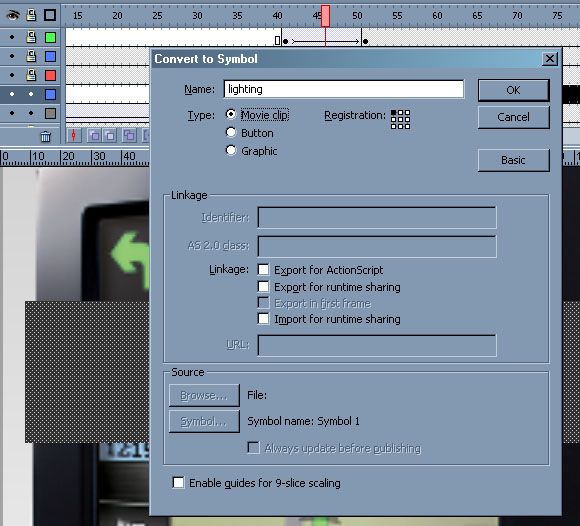Image resolution: width=580 pixels, height=526 pixels.
Task: Click the symbol Name input field
Action: coord(344,89)
